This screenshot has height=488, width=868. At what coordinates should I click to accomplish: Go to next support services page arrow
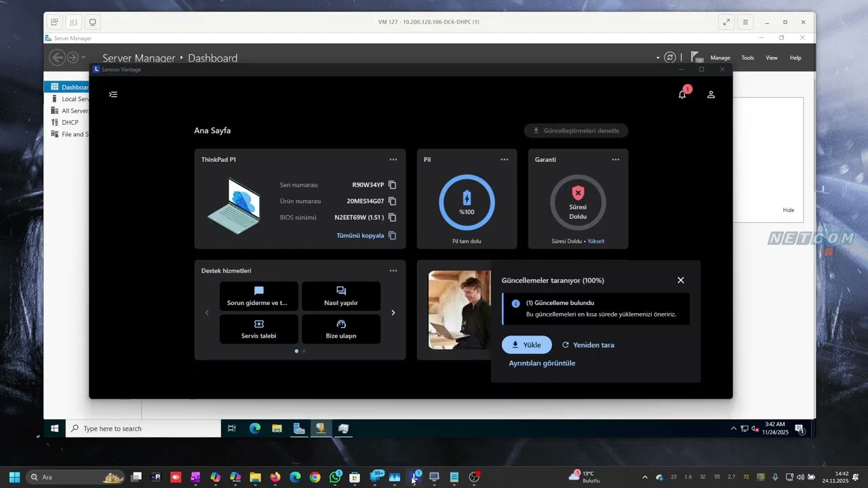click(393, 312)
